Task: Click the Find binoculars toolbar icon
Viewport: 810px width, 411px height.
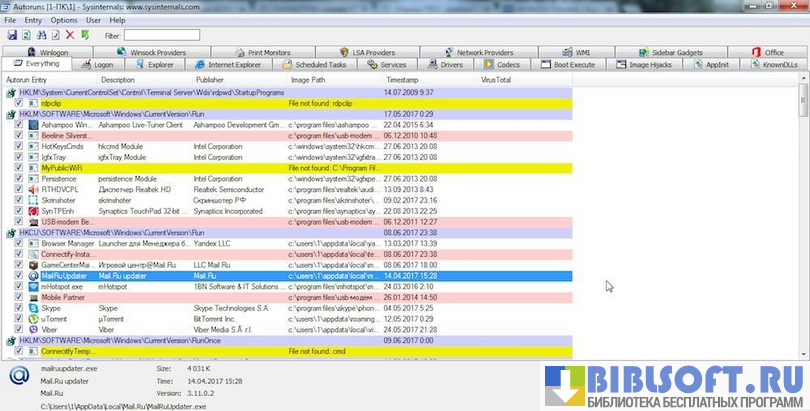Action: point(41,35)
